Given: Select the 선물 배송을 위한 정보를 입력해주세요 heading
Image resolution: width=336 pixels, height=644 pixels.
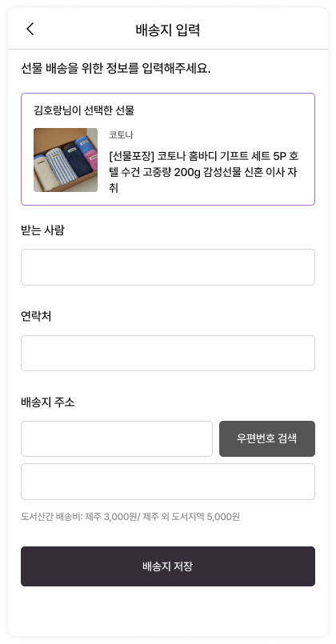Looking at the screenshot, I should click(x=116, y=68).
